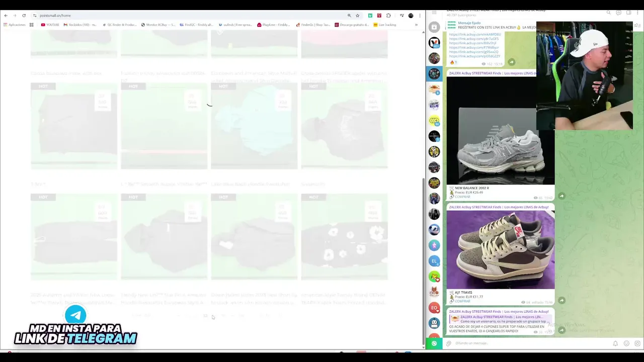This screenshot has width=644, height=362.
Task: Click the rightmost icon in message bar
Action: point(637,343)
